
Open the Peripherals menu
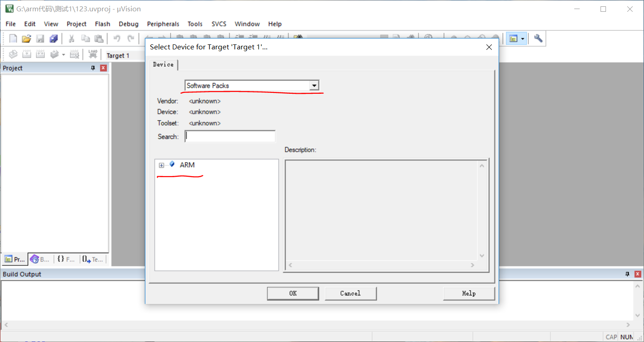pyautogui.click(x=163, y=24)
